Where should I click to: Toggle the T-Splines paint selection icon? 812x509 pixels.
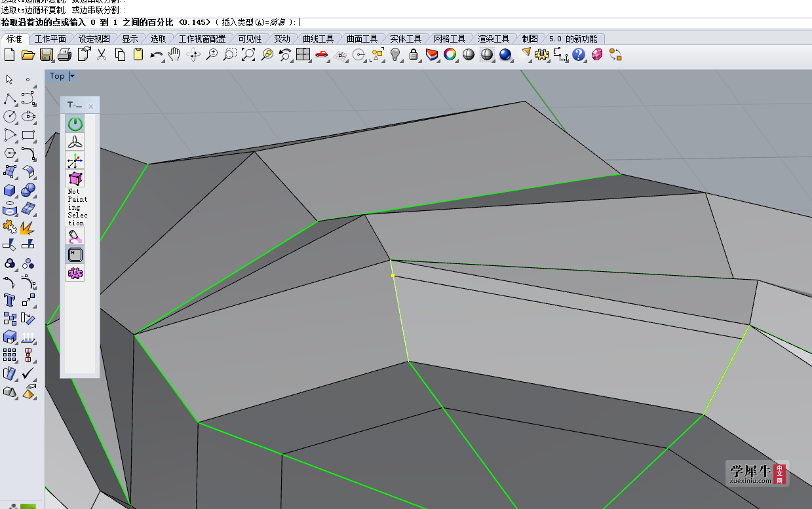coord(75,236)
